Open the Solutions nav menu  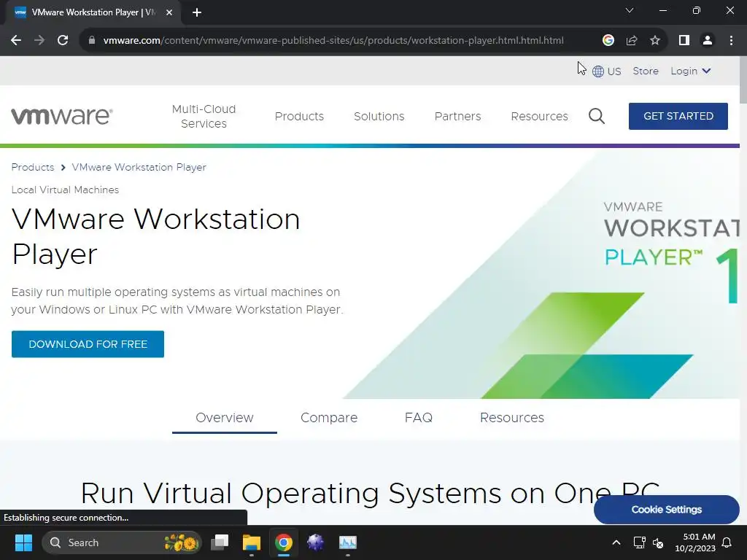point(379,116)
